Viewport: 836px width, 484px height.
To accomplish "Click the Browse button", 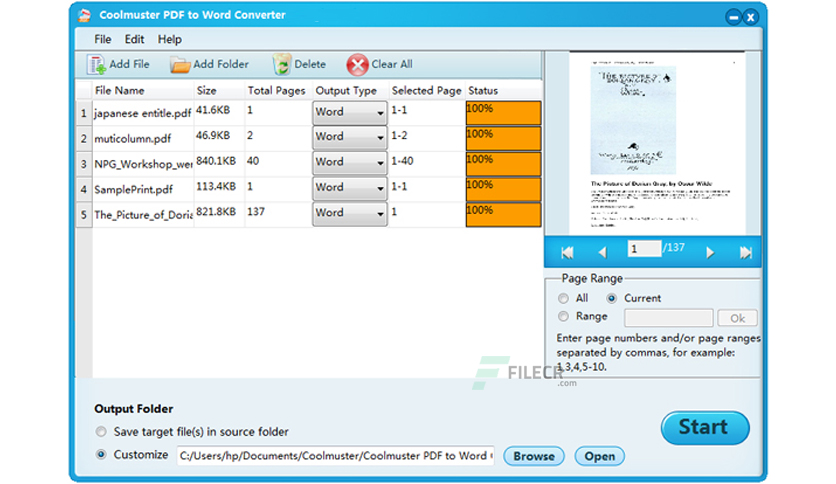I will [x=534, y=456].
